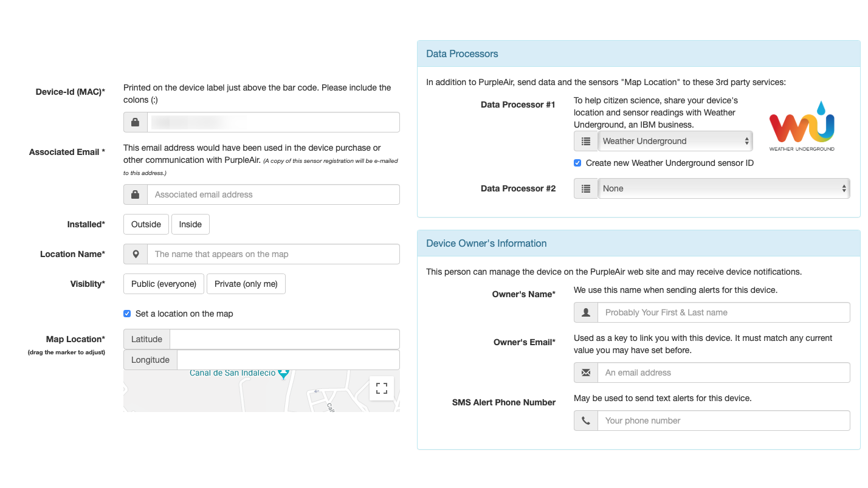Open the Data Processor #1 dropdown
The width and height of the screenshot is (868, 488).
675,141
